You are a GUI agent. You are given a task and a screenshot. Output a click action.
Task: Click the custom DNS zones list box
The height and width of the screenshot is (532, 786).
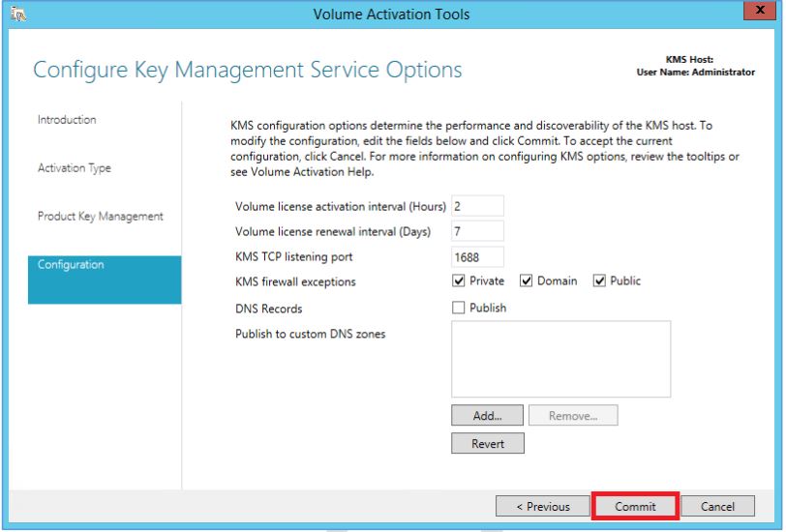[x=560, y=359]
